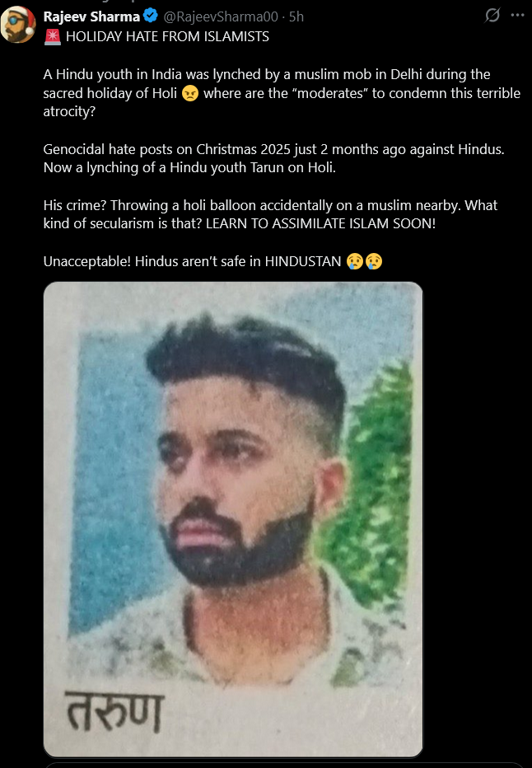Click the red siren emoji
The width and height of the screenshot is (532, 768).
(x=53, y=37)
